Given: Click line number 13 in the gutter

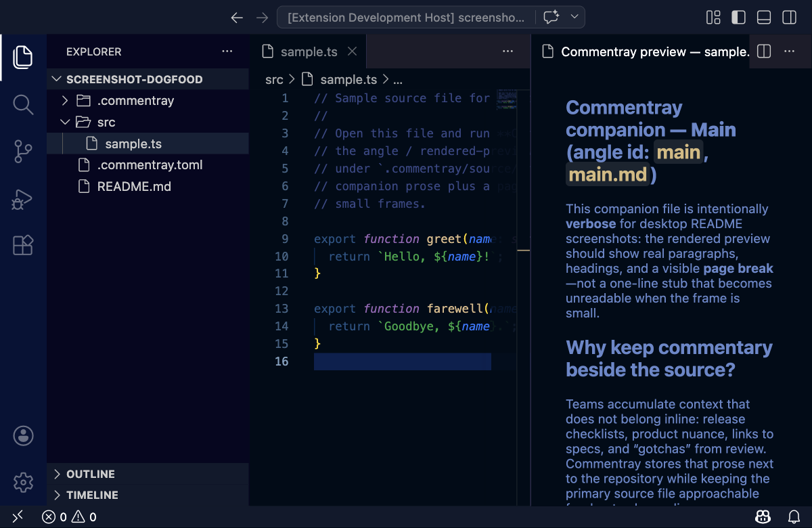Looking at the screenshot, I should (x=281, y=309).
